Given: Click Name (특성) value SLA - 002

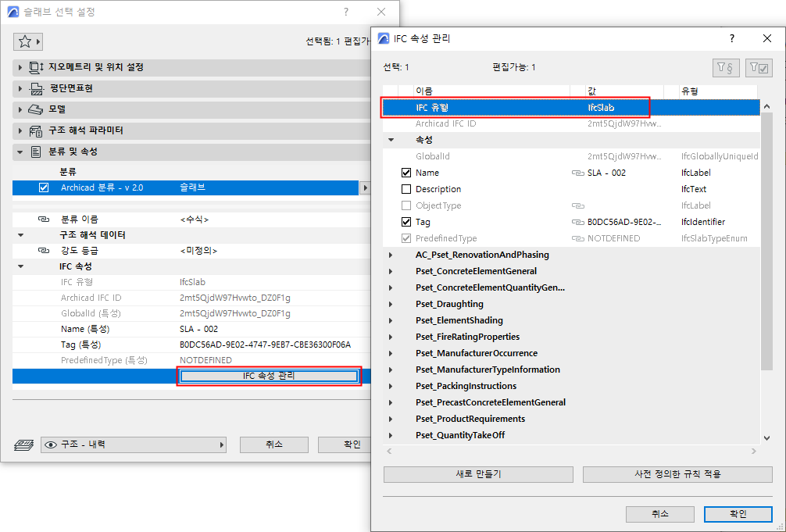Looking at the screenshot, I should (x=199, y=330).
